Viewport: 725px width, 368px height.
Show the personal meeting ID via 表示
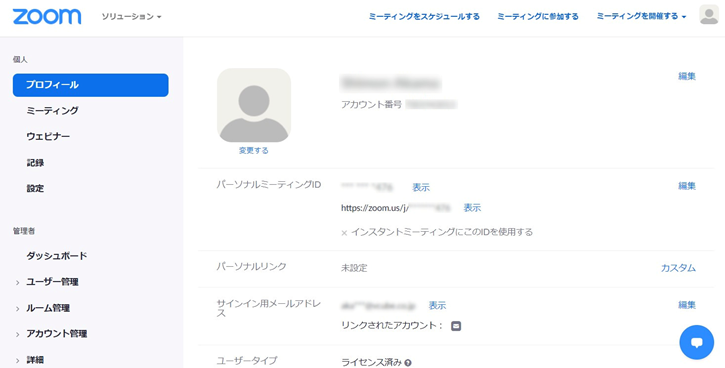tap(421, 187)
